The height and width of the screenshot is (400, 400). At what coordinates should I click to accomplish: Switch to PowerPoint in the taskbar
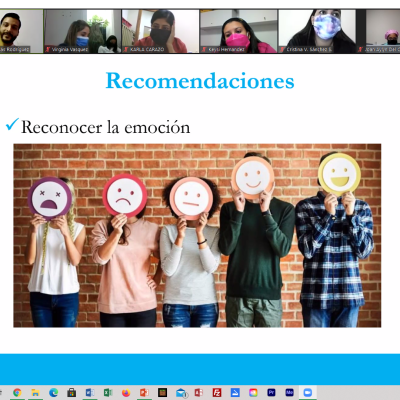coord(144,392)
